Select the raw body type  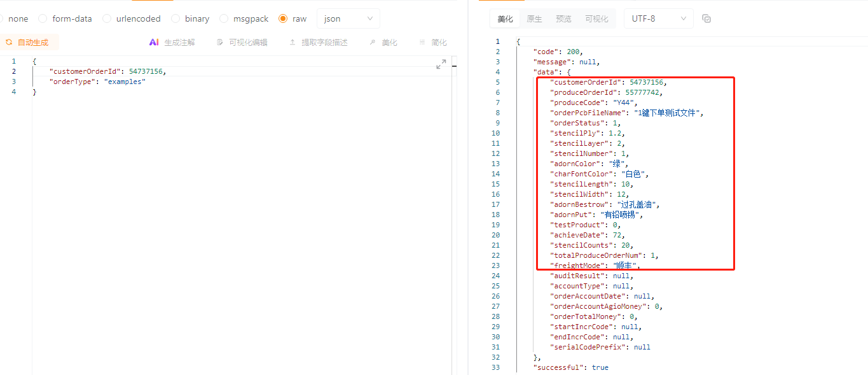283,19
